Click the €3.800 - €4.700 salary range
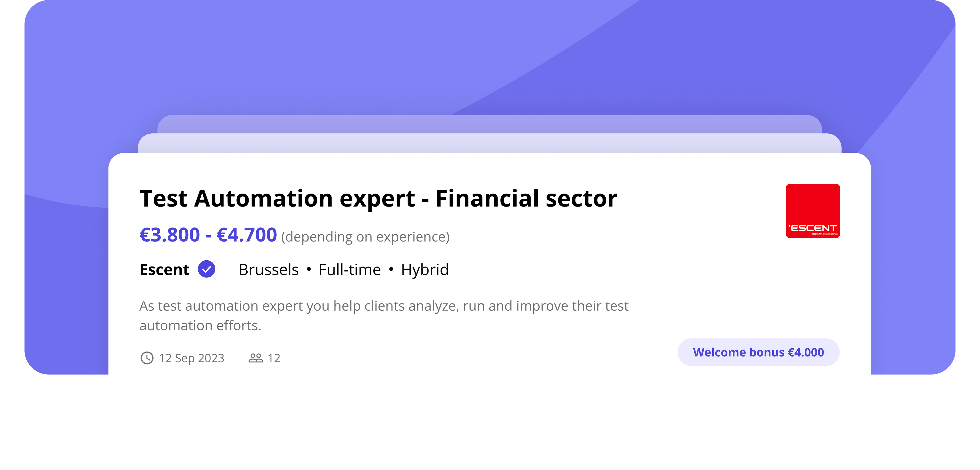The image size is (980, 470). click(208, 235)
